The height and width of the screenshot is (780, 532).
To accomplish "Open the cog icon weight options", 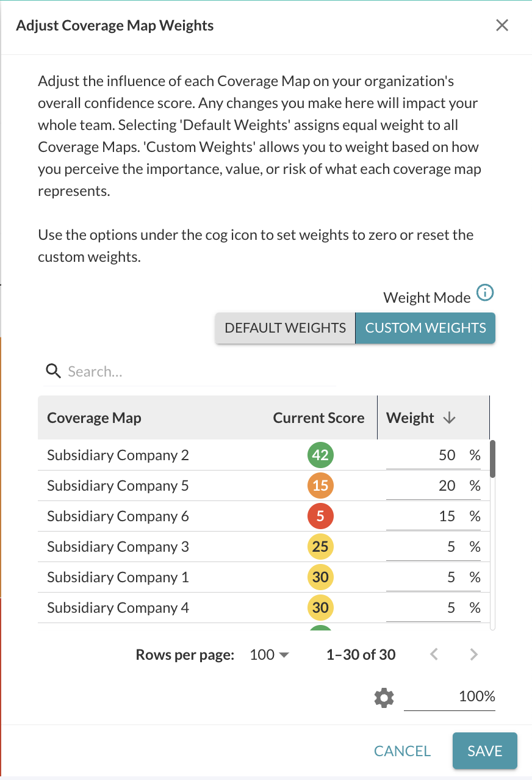I will tap(383, 698).
